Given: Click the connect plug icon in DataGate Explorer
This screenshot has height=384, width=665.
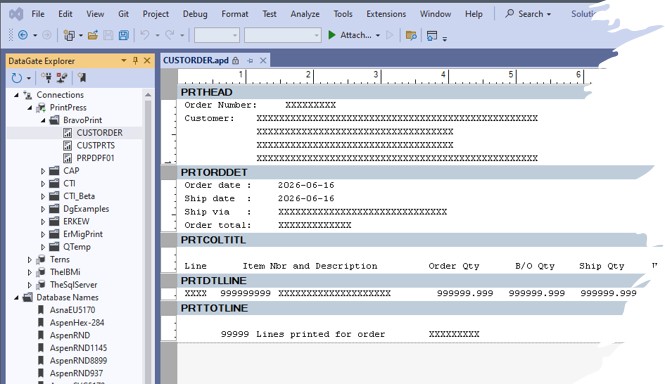Looking at the screenshot, I should (x=47, y=78).
